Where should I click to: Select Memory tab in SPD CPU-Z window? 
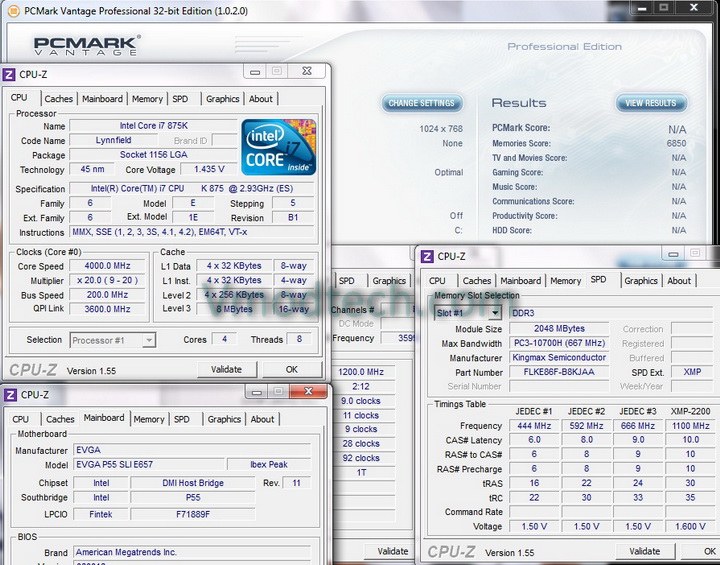pos(565,281)
